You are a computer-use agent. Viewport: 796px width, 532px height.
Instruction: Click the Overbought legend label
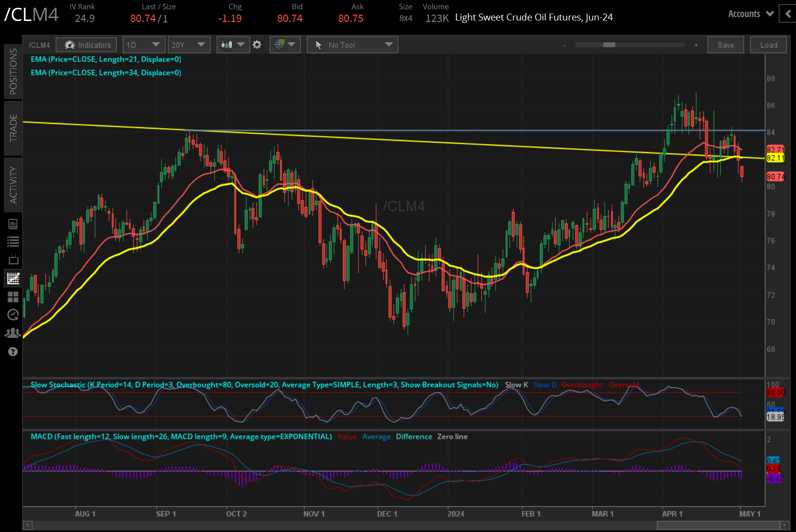pos(582,385)
